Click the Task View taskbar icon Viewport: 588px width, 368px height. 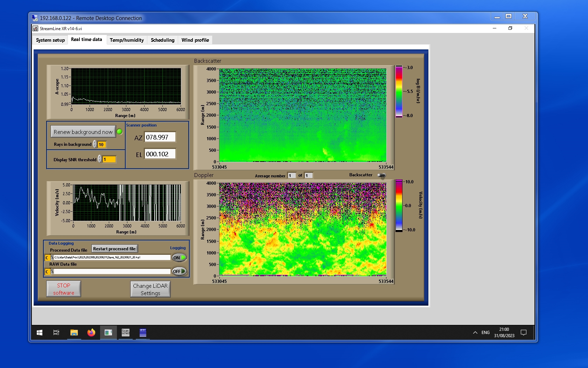pos(56,332)
